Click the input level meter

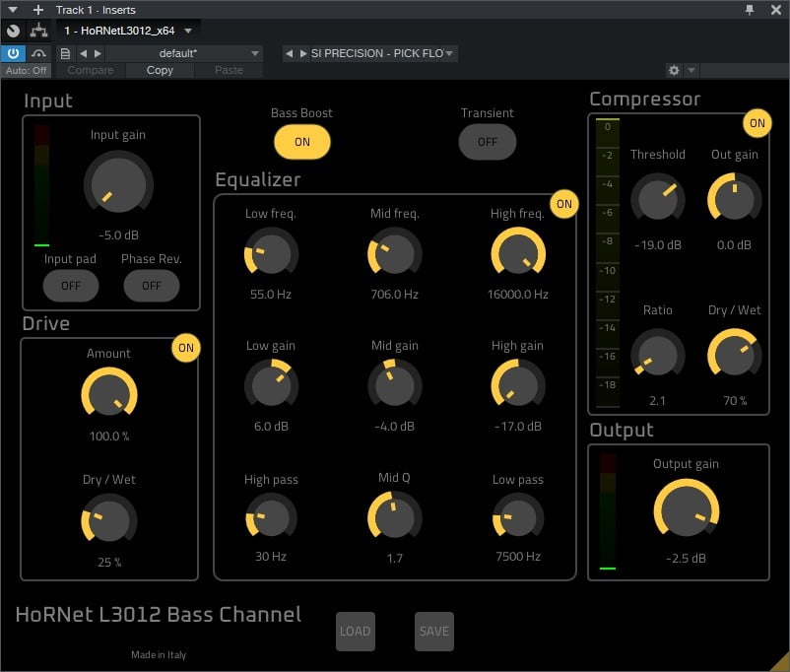41,186
